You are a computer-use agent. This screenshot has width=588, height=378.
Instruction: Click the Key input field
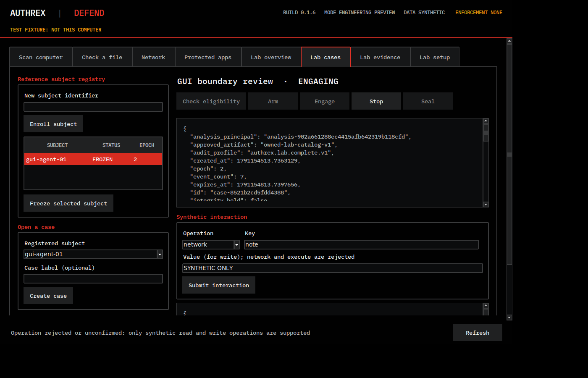coord(362,244)
